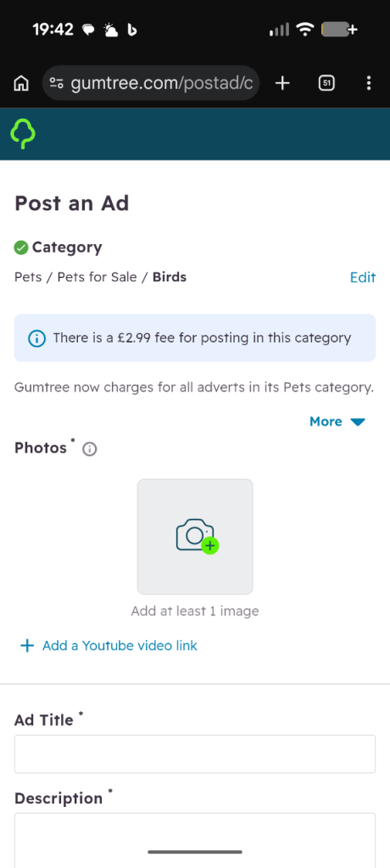
Task: Tap the Gumtree tree logo
Action: [x=23, y=133]
